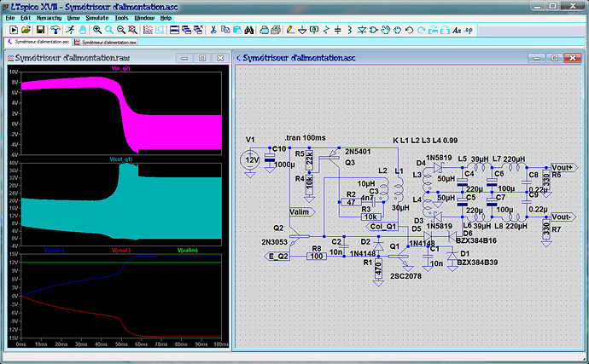Halt the simulation with the hand icon
The width and height of the screenshot is (589, 364).
click(82, 30)
